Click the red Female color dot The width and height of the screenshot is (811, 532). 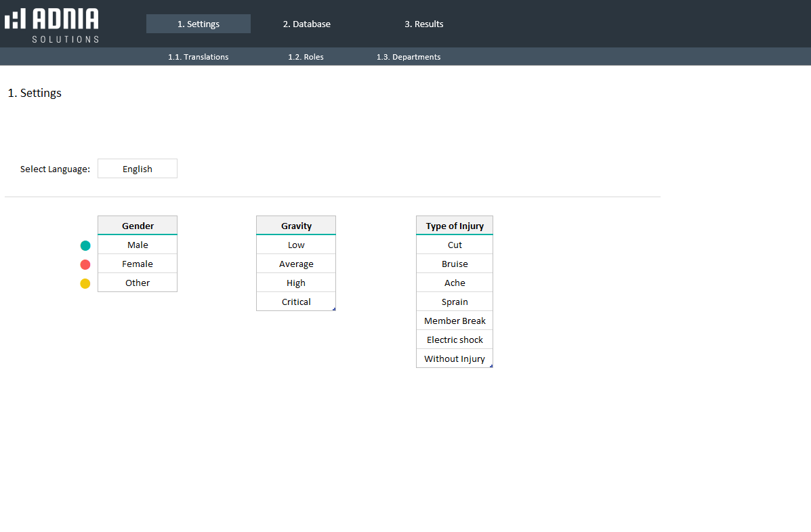(85, 264)
